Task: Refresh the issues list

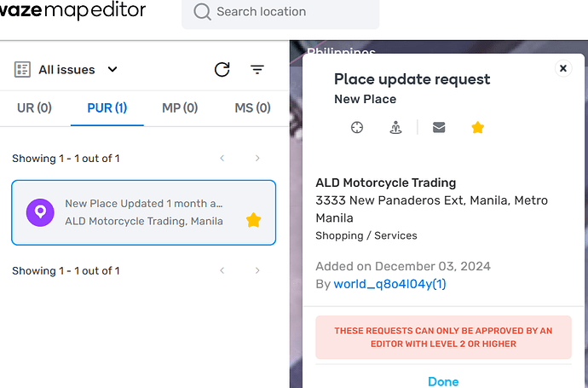Action: (222, 69)
